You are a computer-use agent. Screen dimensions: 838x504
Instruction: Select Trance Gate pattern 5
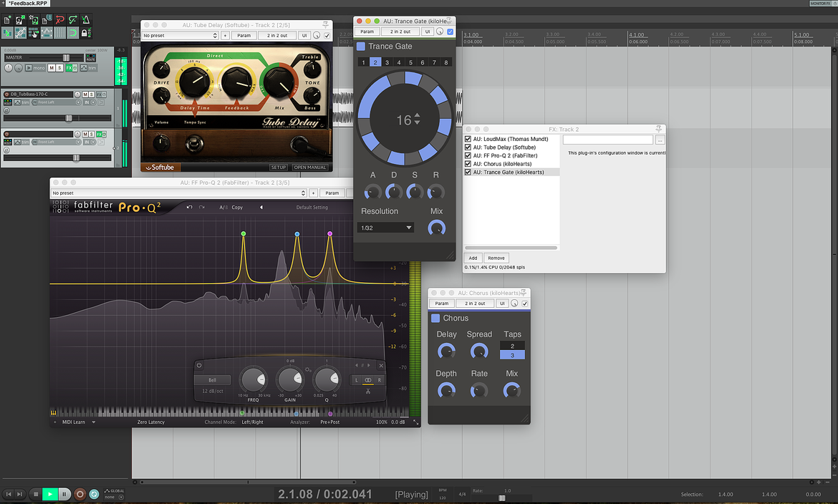click(410, 62)
